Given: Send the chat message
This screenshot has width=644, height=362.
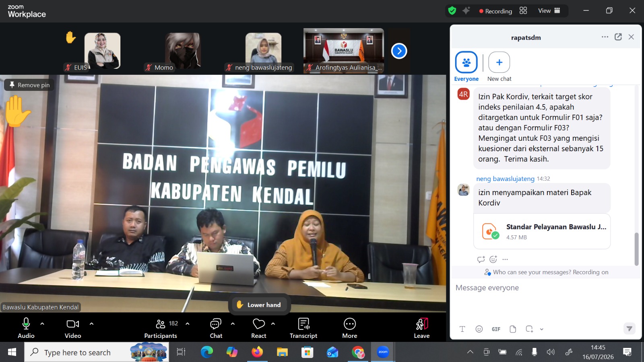Looking at the screenshot, I should (x=630, y=329).
